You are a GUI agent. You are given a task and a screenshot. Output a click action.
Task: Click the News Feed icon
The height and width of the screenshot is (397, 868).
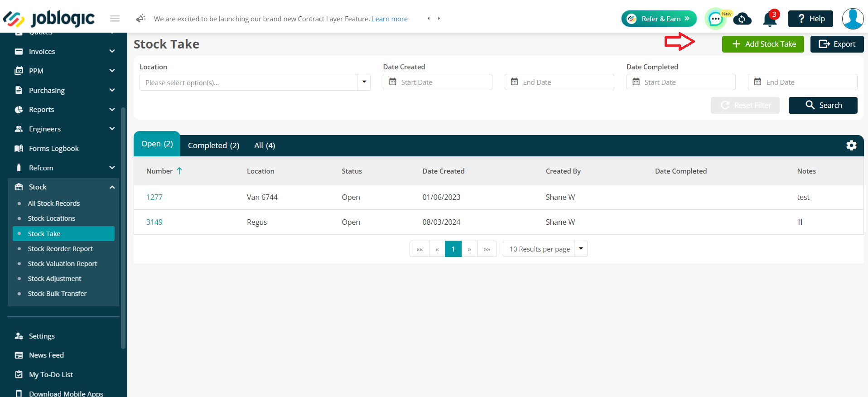(x=19, y=355)
